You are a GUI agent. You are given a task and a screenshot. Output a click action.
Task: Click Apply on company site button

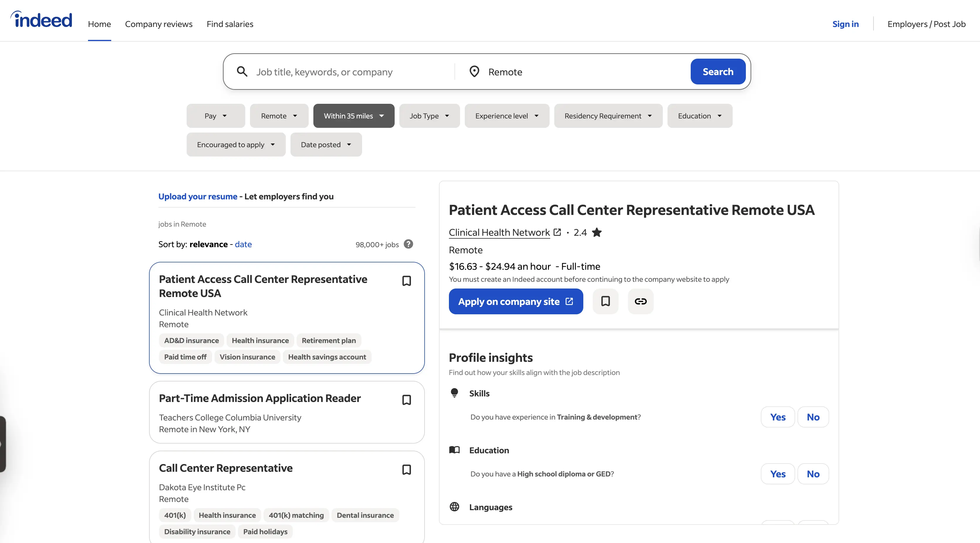coord(516,301)
